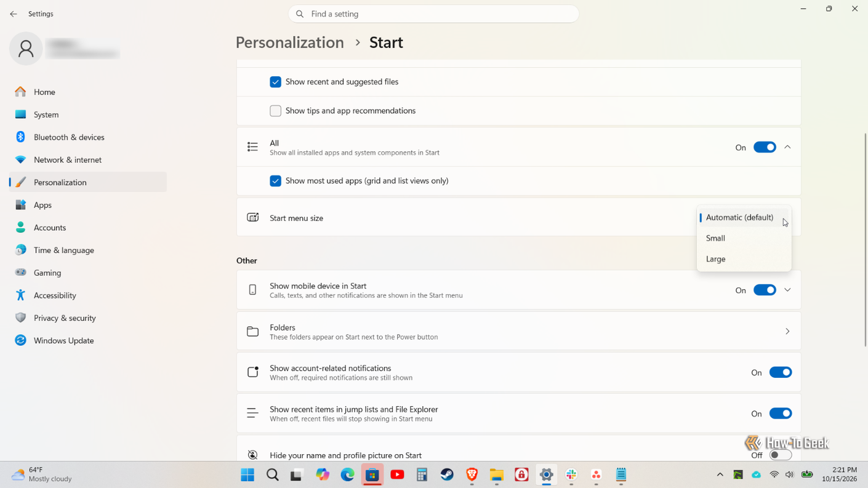Image resolution: width=868 pixels, height=488 pixels.
Task: Open Slack from the taskbar
Action: tap(571, 474)
